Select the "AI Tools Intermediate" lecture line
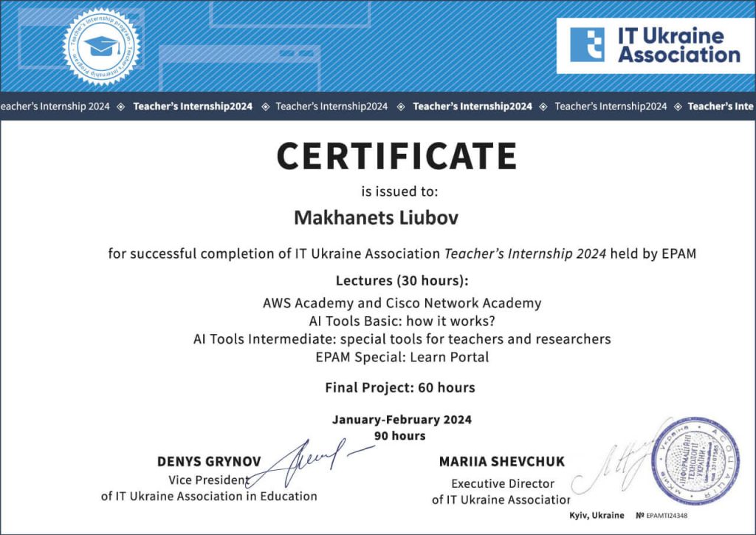Viewport: 756px width, 535px height. click(x=402, y=339)
